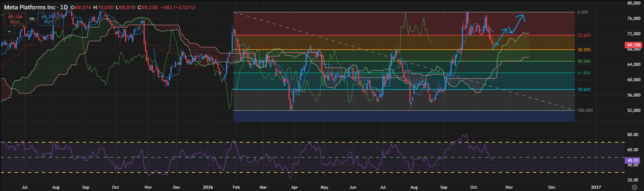The width and height of the screenshot is (644, 191).
Task: Click the 64,000 price axis label
Action: click(x=634, y=64)
